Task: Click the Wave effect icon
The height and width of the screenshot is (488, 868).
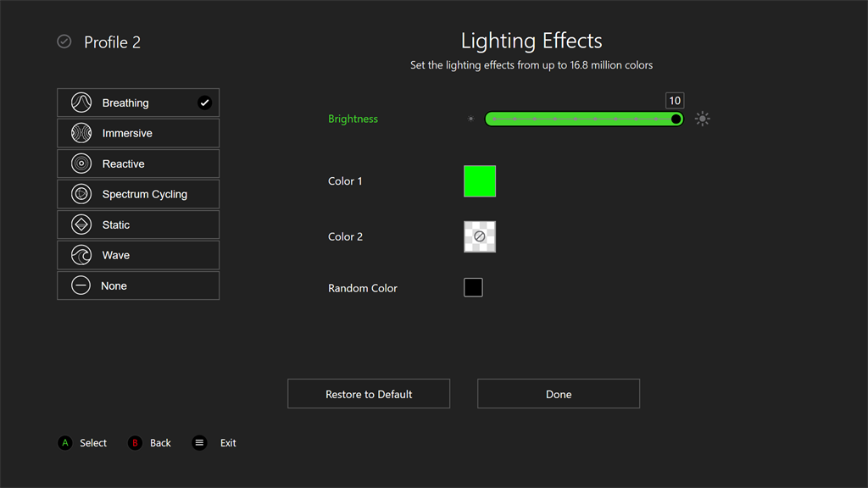Action: click(x=81, y=255)
